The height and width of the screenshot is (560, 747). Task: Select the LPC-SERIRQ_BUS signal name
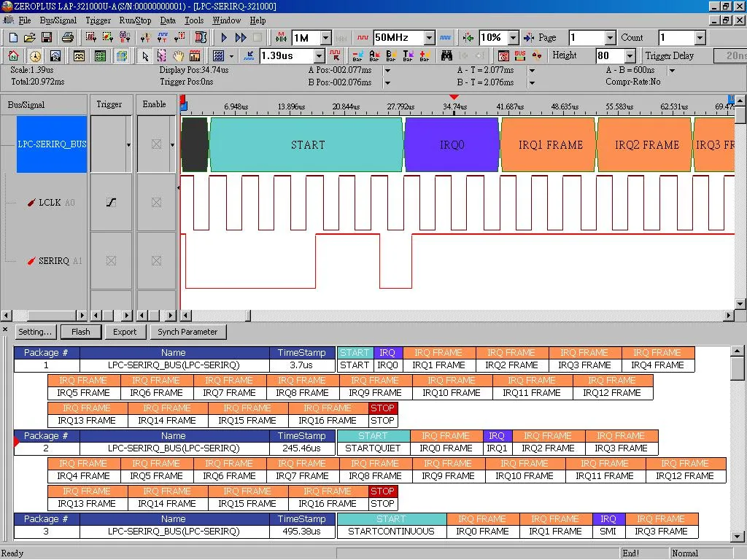coord(52,144)
